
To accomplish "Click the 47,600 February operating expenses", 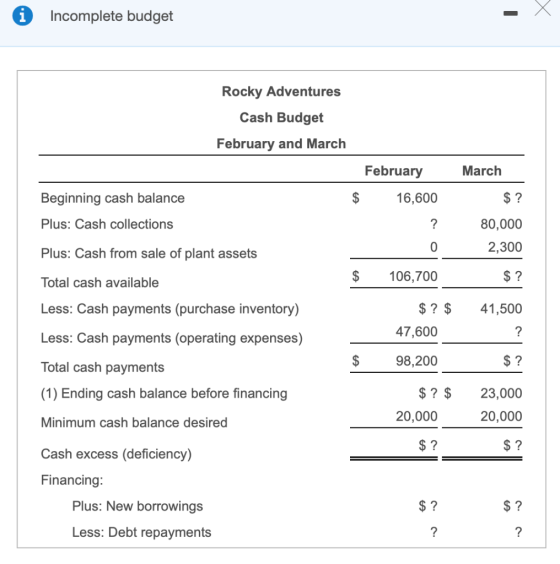I will [417, 332].
